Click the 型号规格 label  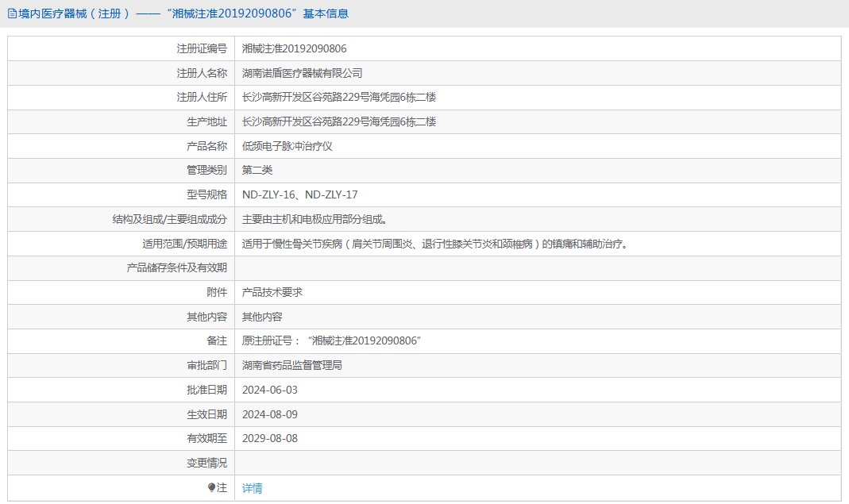click(206, 195)
